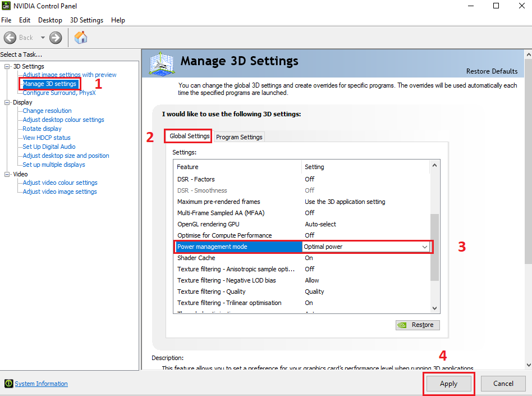Select Texture filtering - Negative LOD bias row
The height and width of the screenshot is (396, 532).
click(301, 280)
